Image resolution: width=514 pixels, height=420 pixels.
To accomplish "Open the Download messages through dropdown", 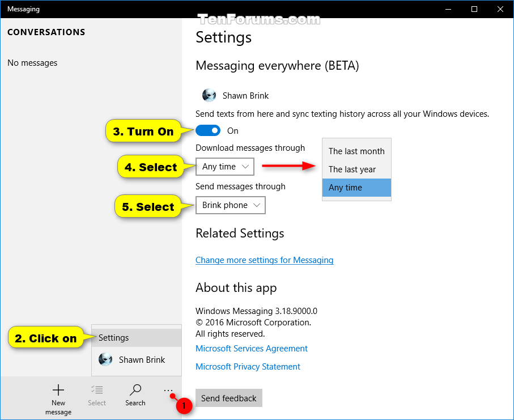I will tap(225, 167).
